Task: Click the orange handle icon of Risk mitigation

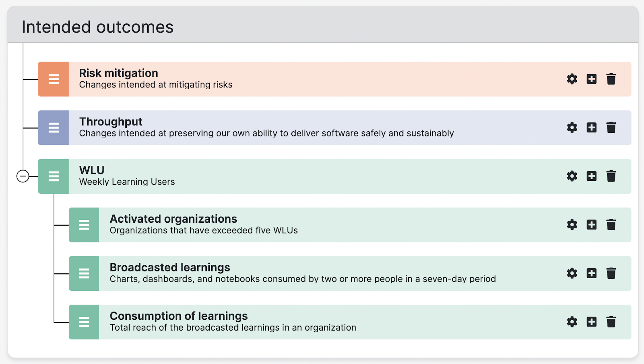Action: tap(54, 79)
